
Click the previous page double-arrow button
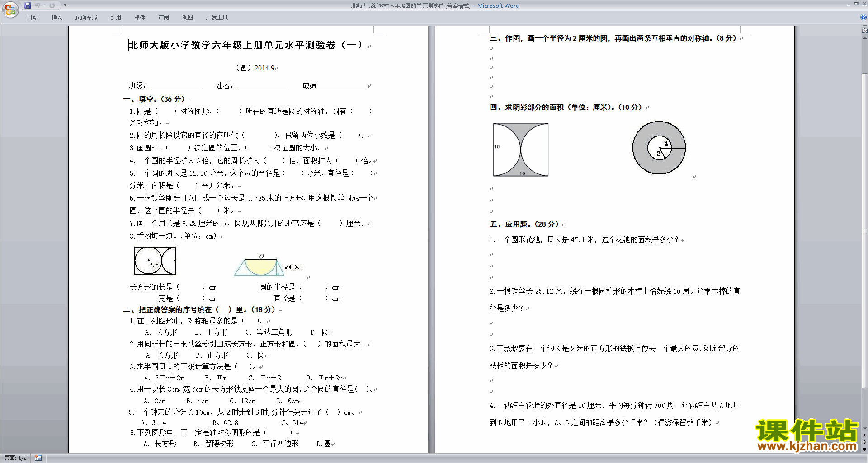(864, 435)
